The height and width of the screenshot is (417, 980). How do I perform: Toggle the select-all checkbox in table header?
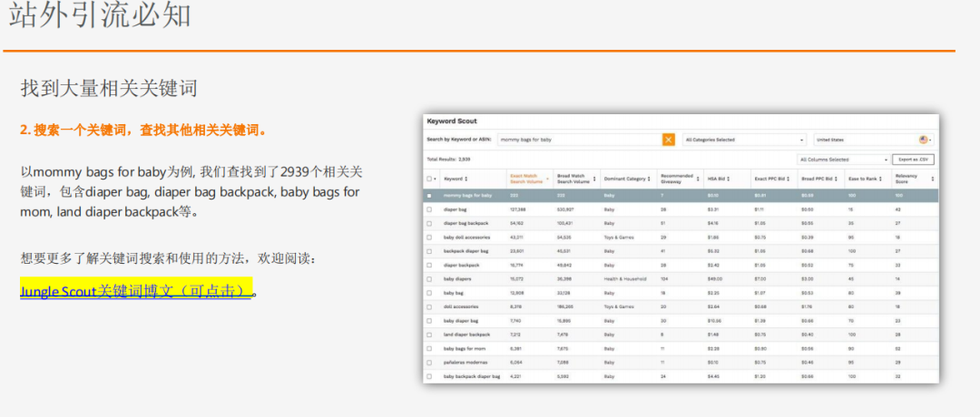430,179
